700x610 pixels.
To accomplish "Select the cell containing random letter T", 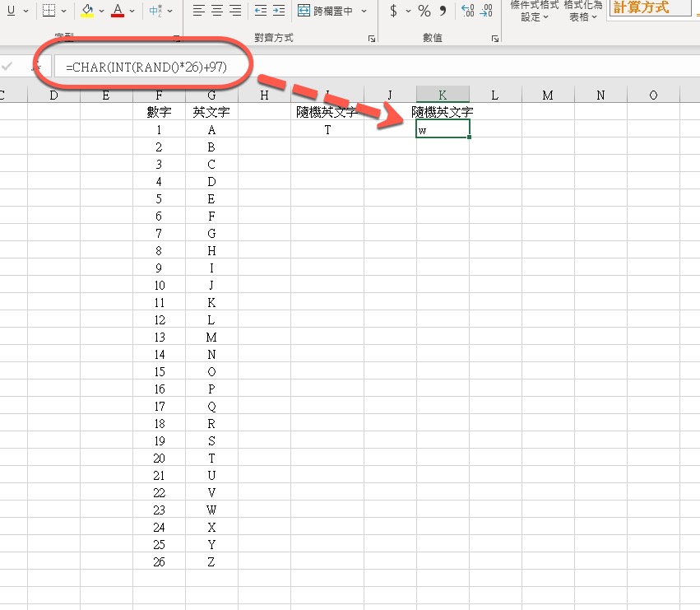I will [x=327, y=129].
